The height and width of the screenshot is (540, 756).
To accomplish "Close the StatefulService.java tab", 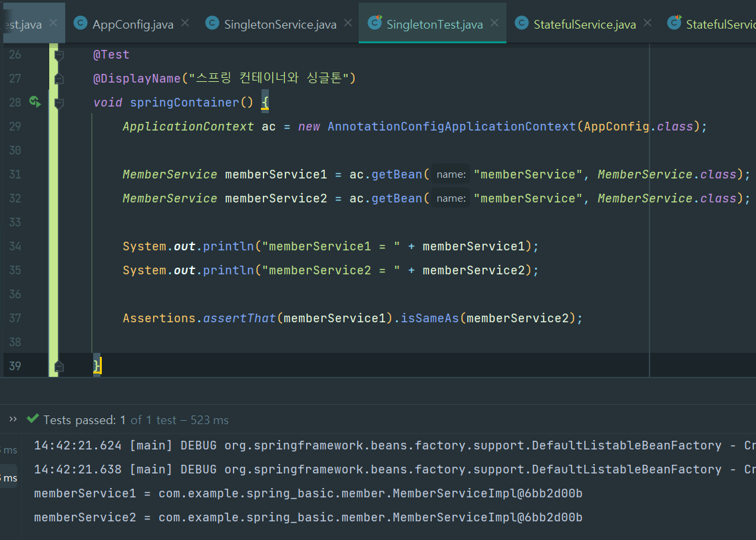I will [x=648, y=23].
